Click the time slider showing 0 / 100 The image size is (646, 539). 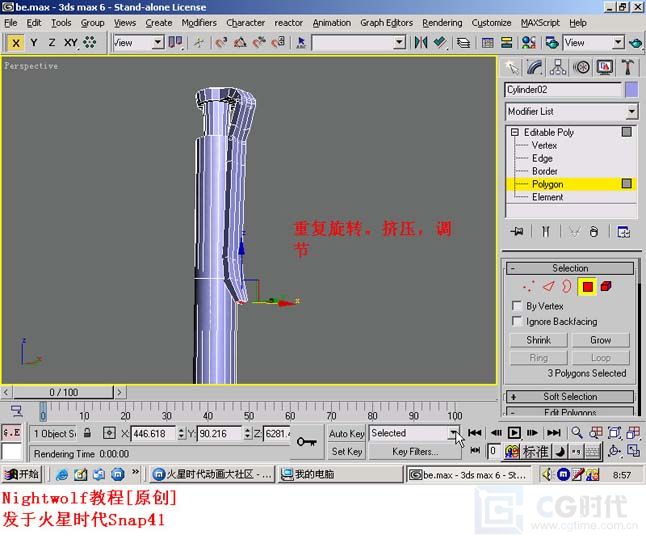pyautogui.click(x=63, y=392)
